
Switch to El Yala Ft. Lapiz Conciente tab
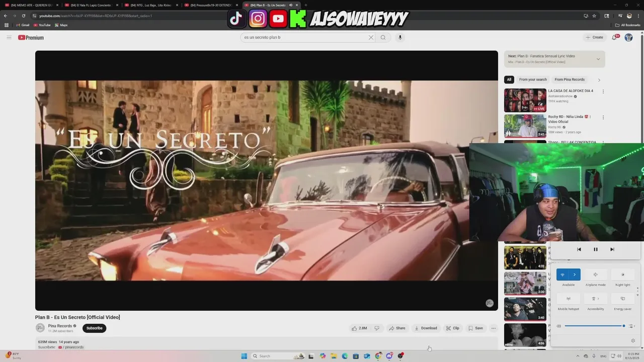(x=91, y=5)
